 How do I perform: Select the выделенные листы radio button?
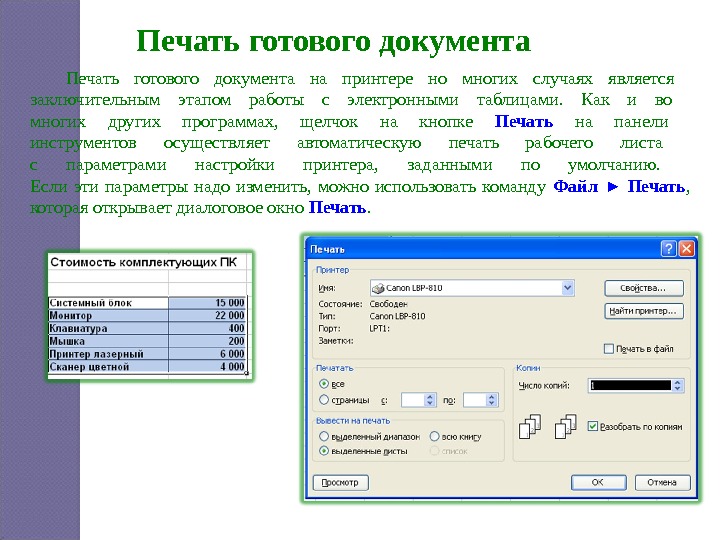[x=324, y=451]
